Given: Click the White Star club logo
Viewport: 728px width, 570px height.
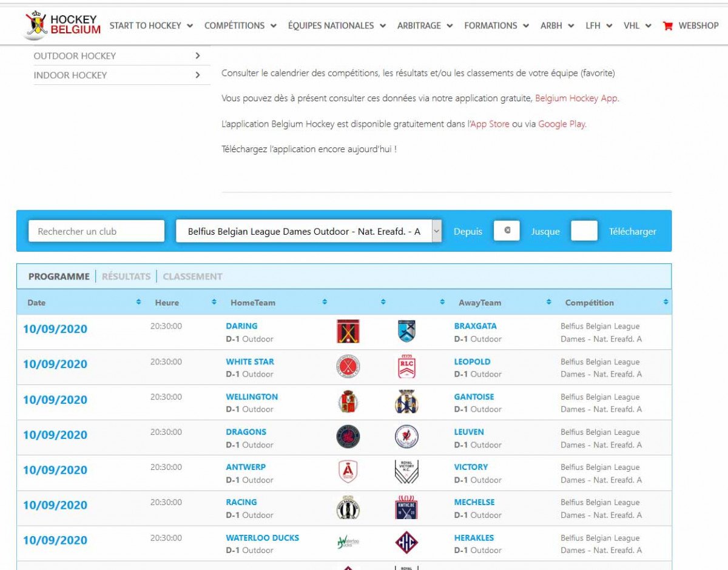Looking at the screenshot, I should (348, 366).
